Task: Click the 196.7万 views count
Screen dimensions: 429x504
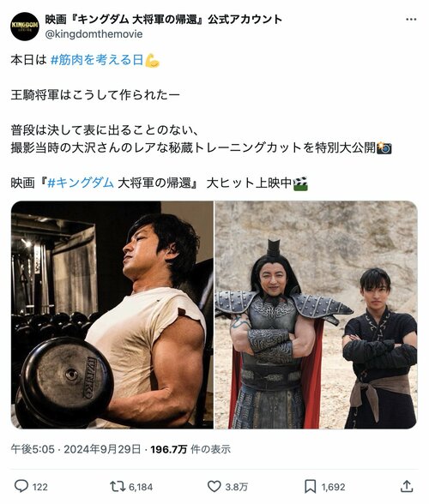Action: tap(169, 449)
